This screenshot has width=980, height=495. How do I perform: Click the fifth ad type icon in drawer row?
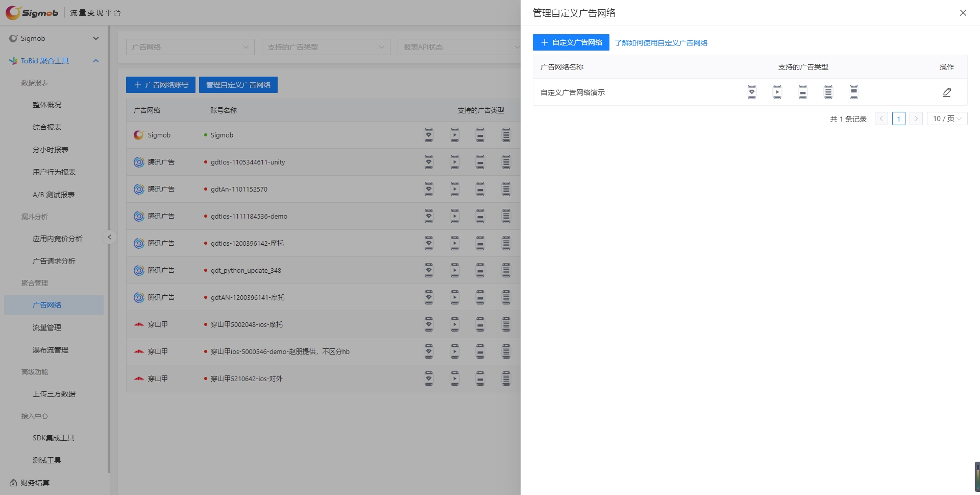pyautogui.click(x=854, y=92)
